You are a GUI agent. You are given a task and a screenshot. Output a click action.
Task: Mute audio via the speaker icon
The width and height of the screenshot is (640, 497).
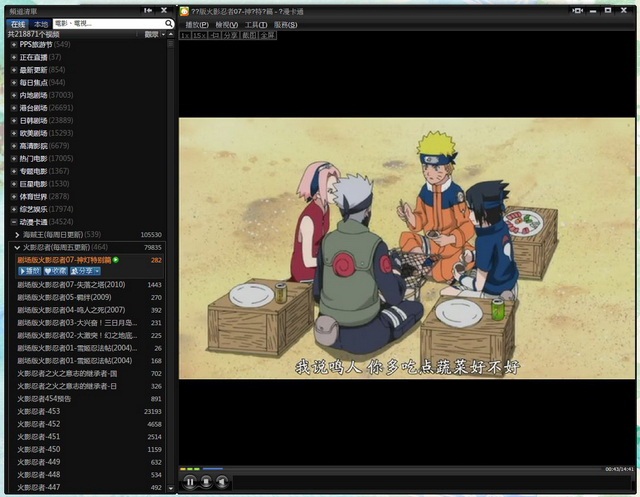pyautogui.click(x=222, y=482)
